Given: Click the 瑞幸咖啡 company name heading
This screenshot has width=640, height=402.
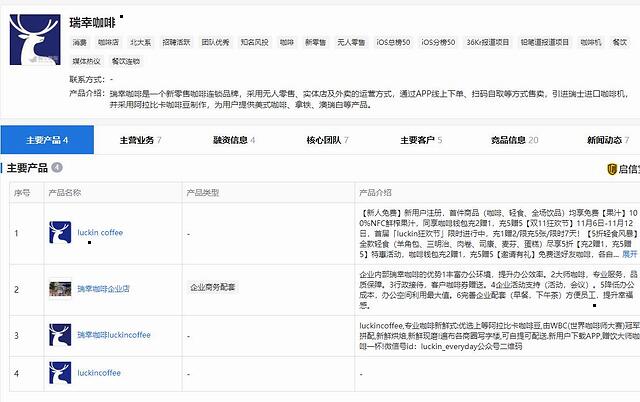Looking at the screenshot, I should (92, 22).
